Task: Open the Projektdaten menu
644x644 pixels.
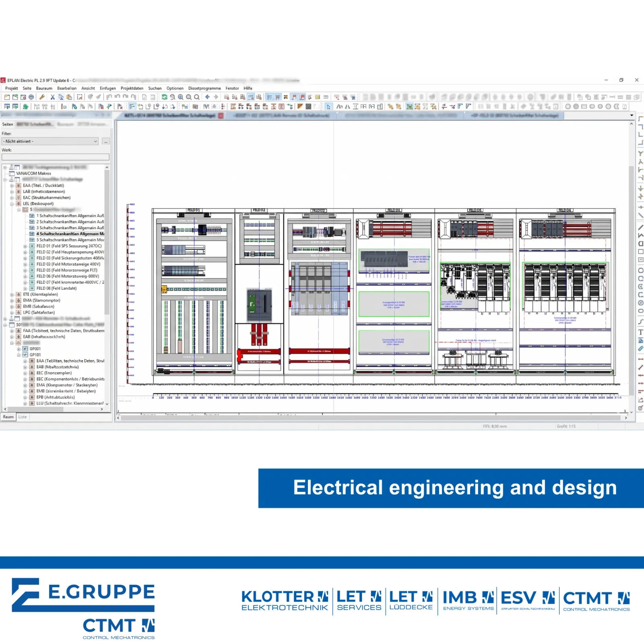Action: (132, 88)
